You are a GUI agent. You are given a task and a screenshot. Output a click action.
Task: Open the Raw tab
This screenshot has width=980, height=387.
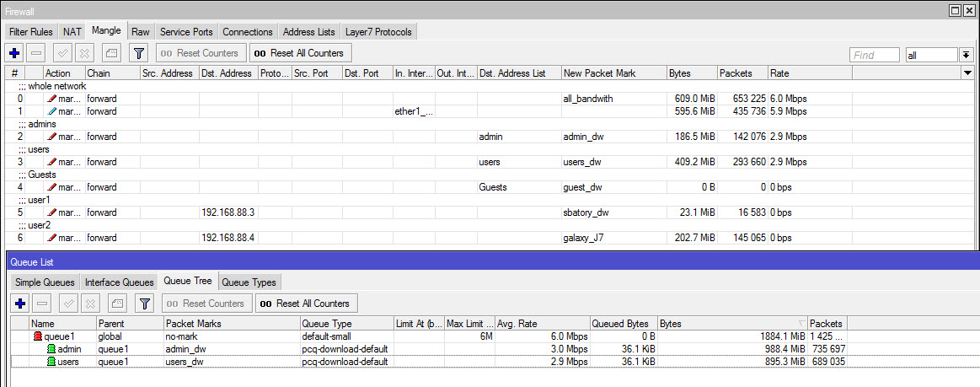(141, 32)
